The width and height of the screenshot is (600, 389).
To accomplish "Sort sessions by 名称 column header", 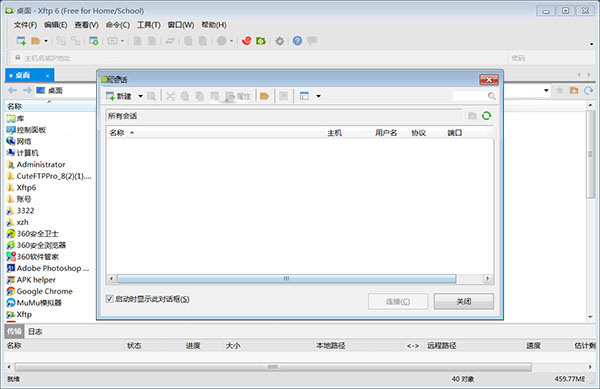I will [x=117, y=133].
